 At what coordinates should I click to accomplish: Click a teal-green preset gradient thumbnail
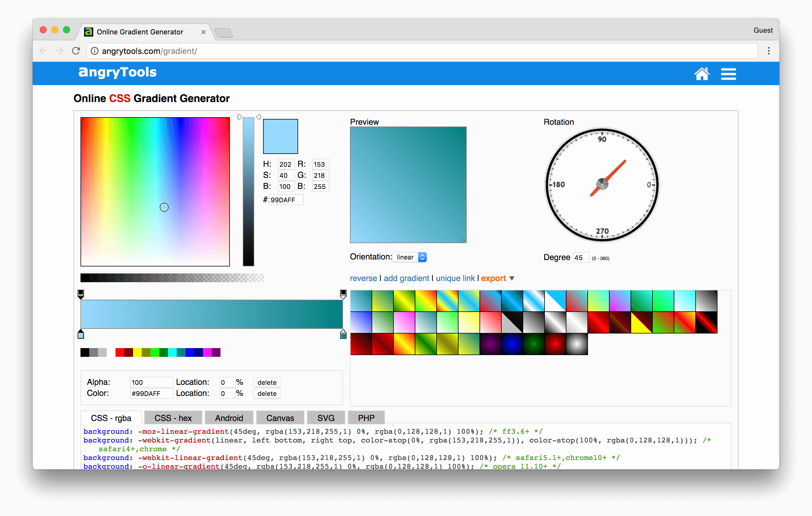coord(361,301)
